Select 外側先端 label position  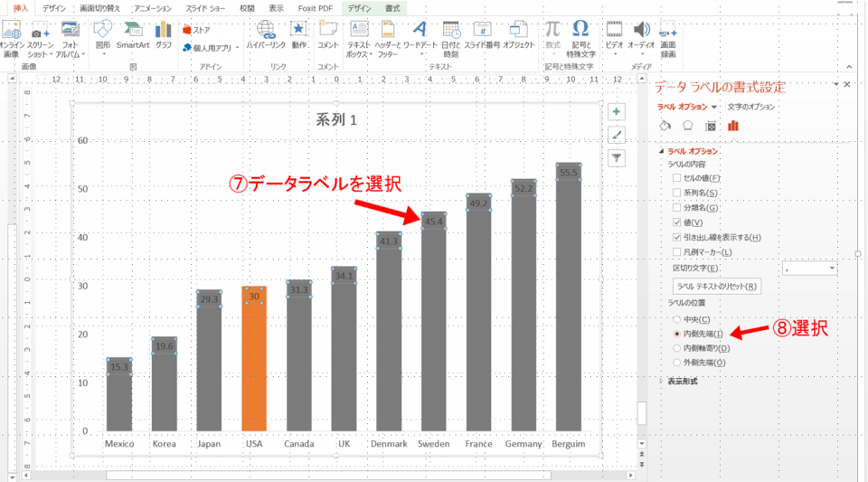676,363
